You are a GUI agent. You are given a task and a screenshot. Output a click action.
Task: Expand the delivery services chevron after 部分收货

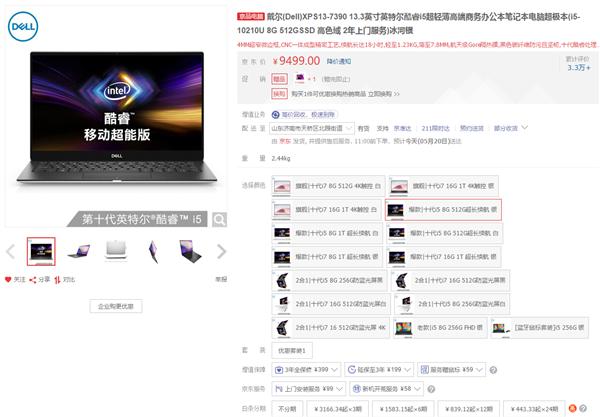[525, 127]
